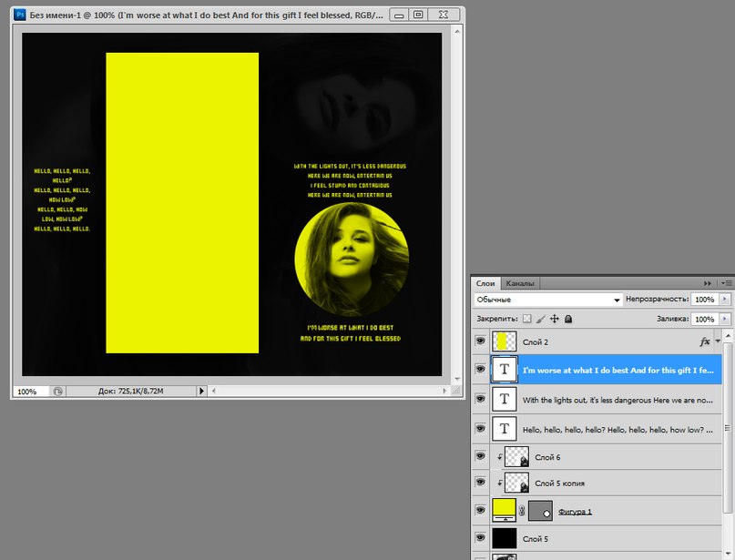This screenshot has height=560, width=735.
Task: Click the left arrow of the horizontal scrollbar
Action: pos(213,391)
